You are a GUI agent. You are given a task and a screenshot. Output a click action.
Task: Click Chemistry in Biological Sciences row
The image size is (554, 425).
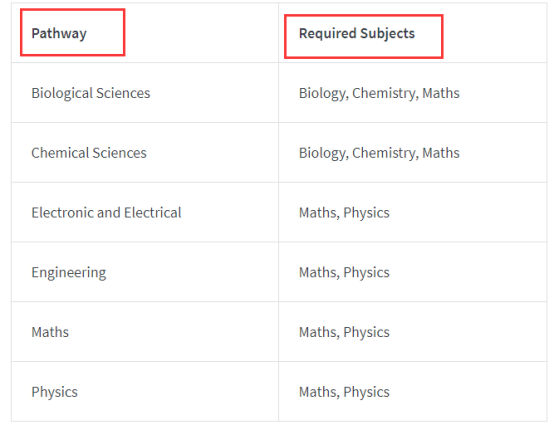(385, 93)
